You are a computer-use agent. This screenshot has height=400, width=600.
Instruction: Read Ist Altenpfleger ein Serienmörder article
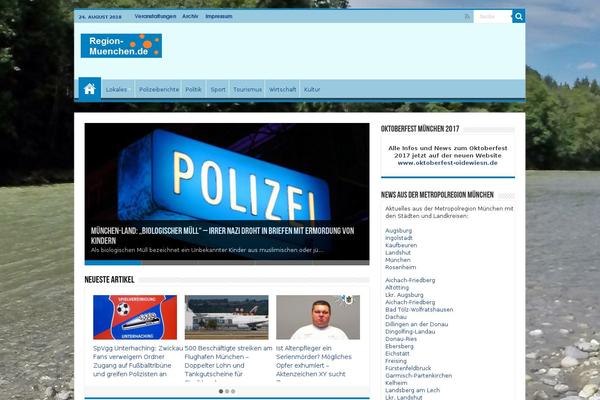coord(314,361)
